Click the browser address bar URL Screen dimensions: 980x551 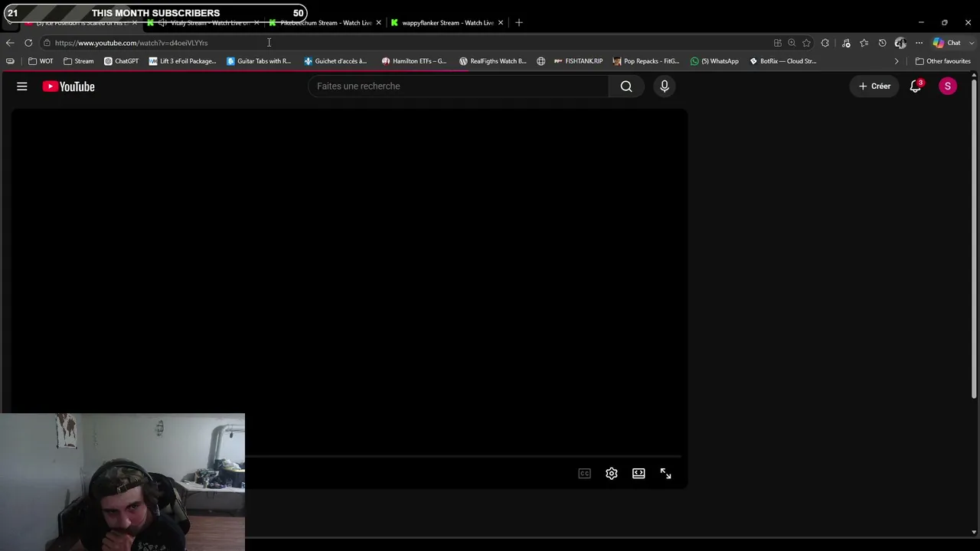[131, 43]
